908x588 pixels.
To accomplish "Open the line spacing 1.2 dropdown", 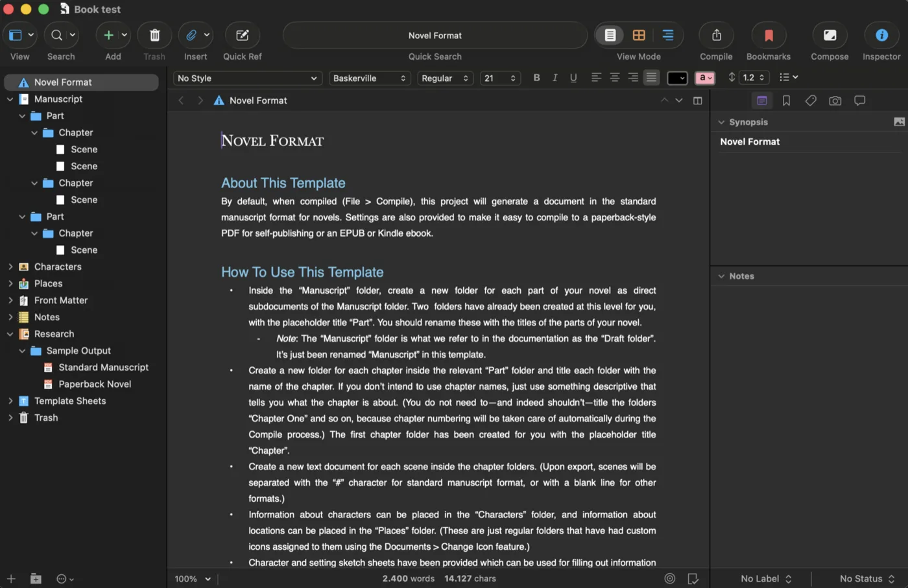I will point(754,78).
